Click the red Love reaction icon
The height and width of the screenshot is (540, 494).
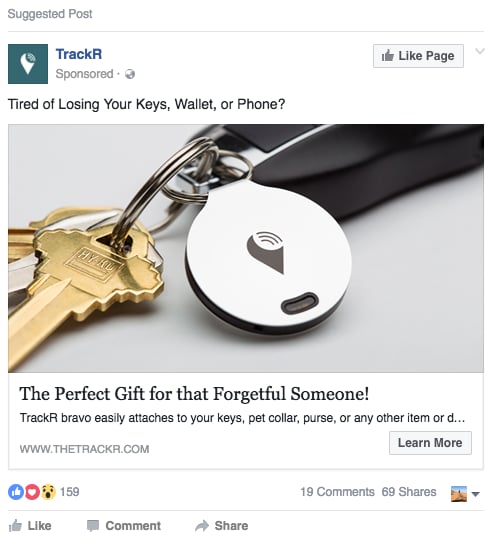[x=32, y=492]
